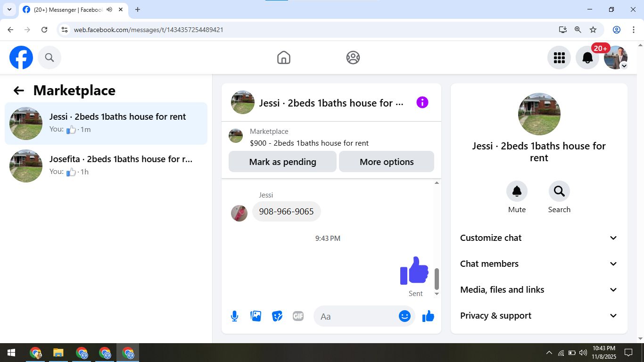The height and width of the screenshot is (362, 644).
Task: Click the large house thumbnail in info panel
Action: [x=539, y=114]
